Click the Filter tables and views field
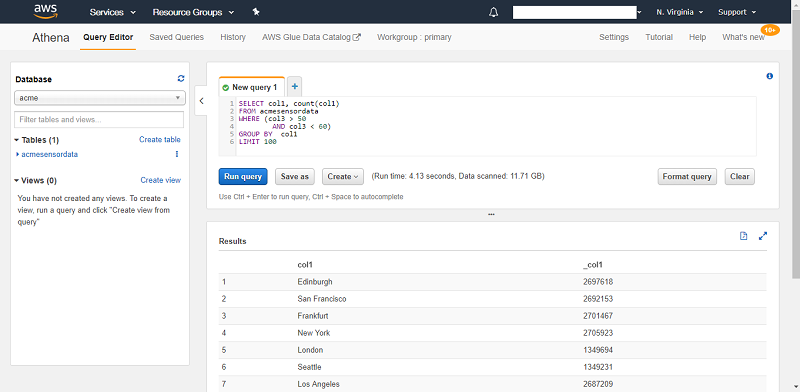 point(99,119)
